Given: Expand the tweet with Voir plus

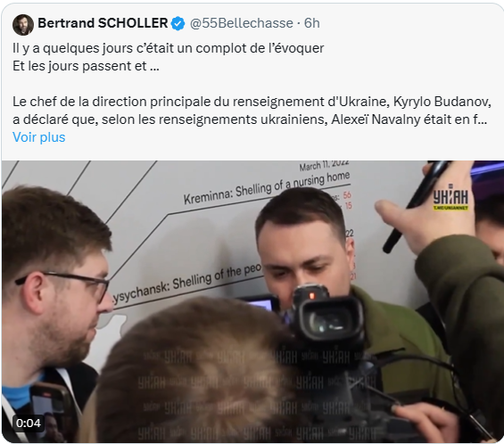Looking at the screenshot, I should point(39,137).
